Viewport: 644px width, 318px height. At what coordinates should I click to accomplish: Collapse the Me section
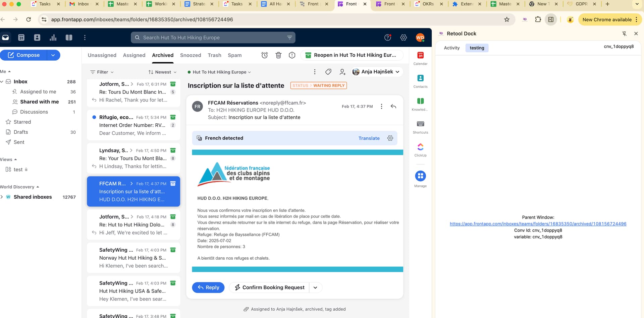(x=5, y=71)
